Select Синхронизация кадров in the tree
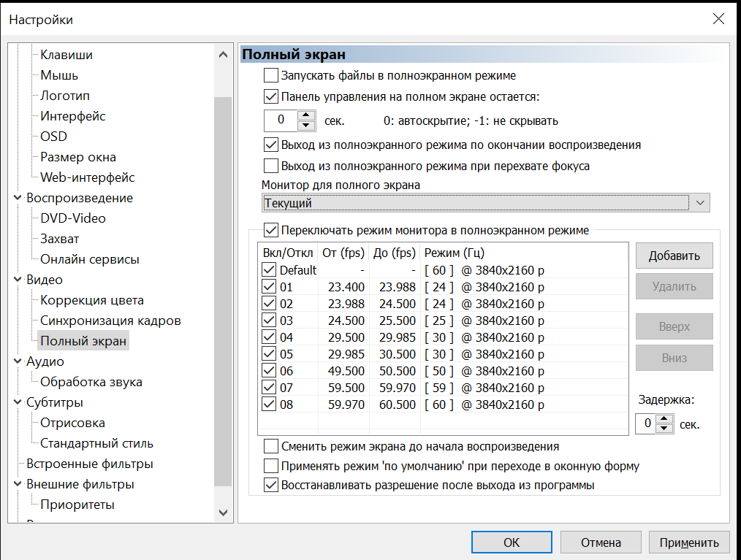This screenshot has width=741, height=560. click(x=110, y=321)
